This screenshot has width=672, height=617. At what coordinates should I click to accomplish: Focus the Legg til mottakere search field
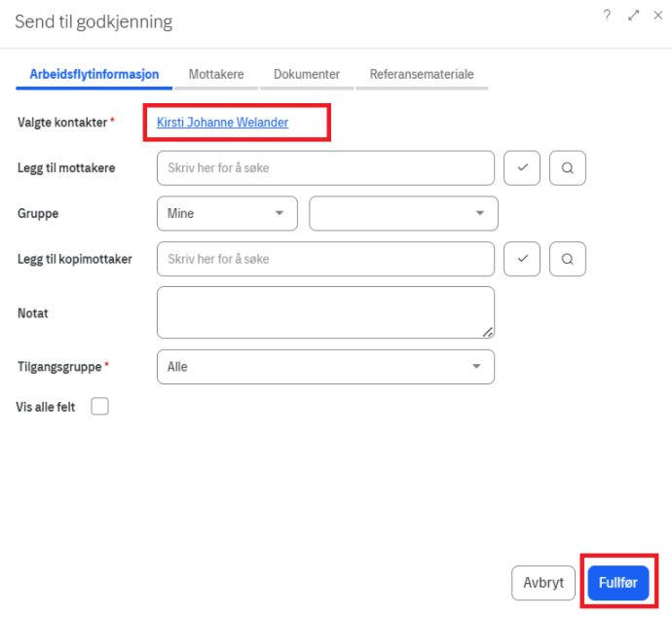coord(325,168)
